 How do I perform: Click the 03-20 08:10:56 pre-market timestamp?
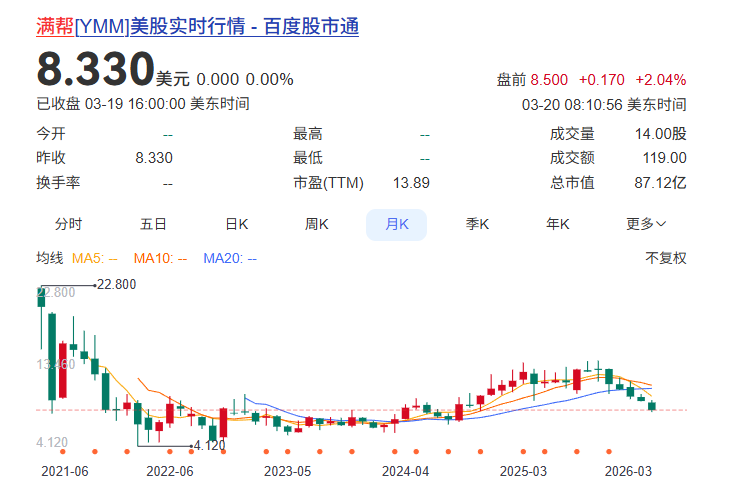pyautogui.click(x=604, y=104)
